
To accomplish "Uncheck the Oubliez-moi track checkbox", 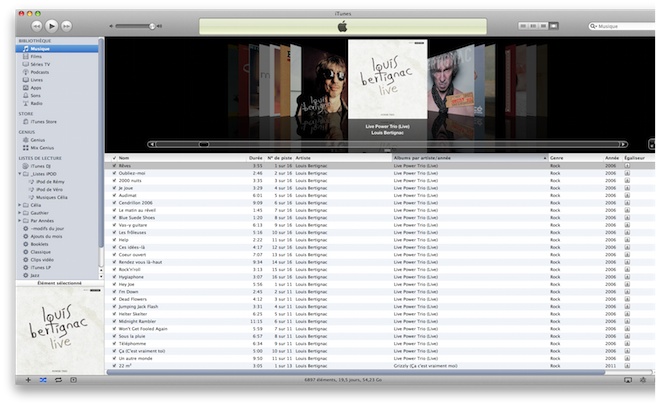I will (114, 173).
